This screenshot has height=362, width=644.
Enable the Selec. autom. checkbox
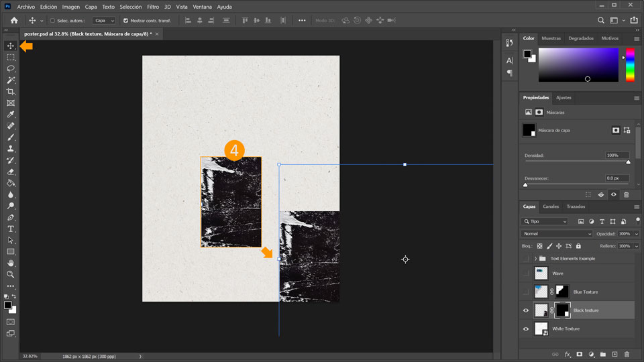click(52, 21)
